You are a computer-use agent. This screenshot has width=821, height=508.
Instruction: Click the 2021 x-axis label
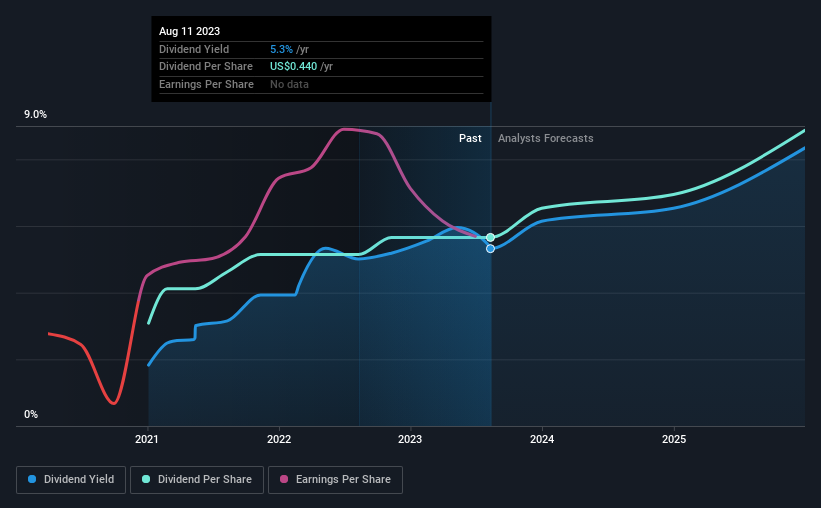(147, 439)
